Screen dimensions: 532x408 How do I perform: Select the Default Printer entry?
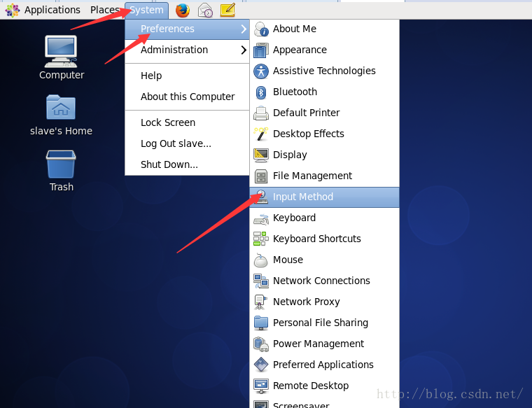[x=324, y=113]
